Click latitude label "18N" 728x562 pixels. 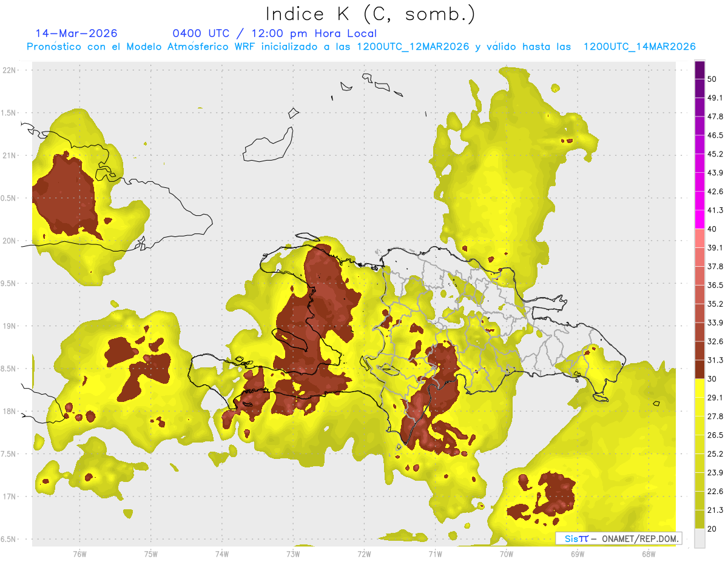(x=10, y=411)
